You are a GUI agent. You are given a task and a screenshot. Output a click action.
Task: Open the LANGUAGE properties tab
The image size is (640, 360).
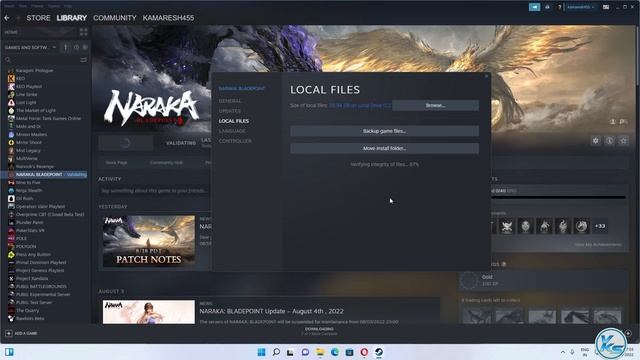[232, 131]
